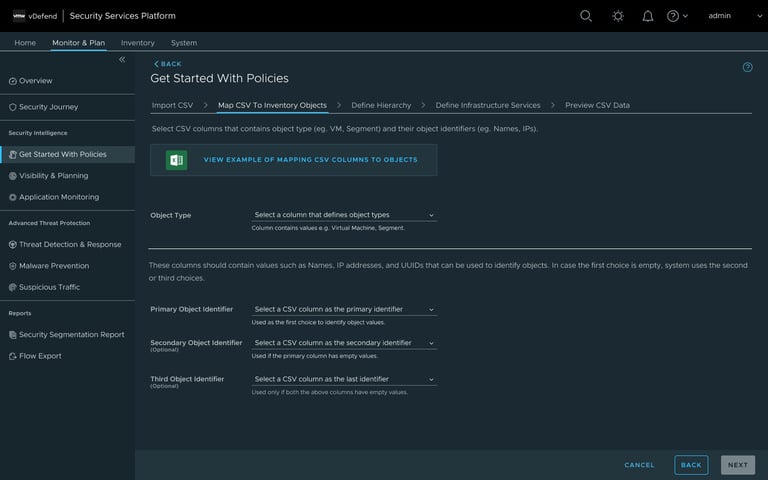Viewport: 768px width, 480px height.
Task: Click the page help icon near top right
Action: [x=747, y=68]
